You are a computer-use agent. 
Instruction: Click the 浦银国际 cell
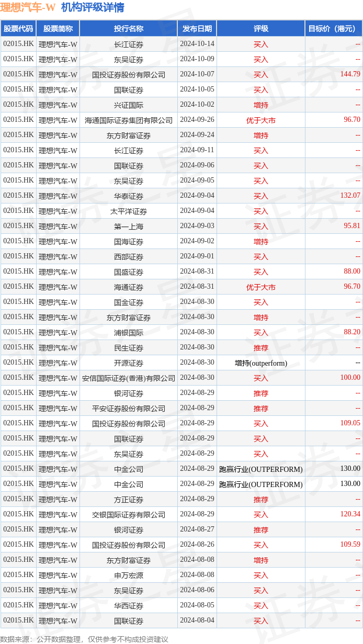pyautogui.click(x=129, y=332)
